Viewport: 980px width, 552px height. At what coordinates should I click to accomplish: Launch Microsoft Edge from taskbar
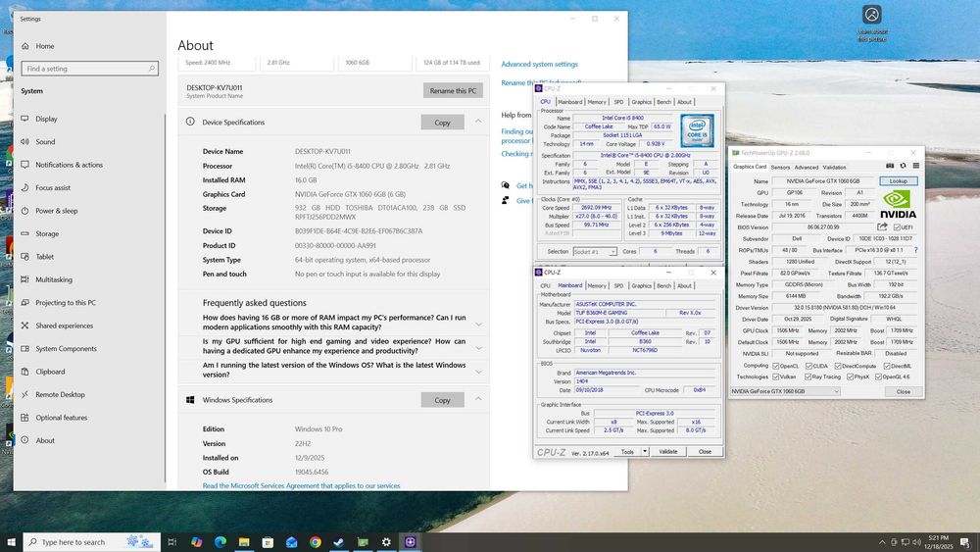click(x=220, y=542)
